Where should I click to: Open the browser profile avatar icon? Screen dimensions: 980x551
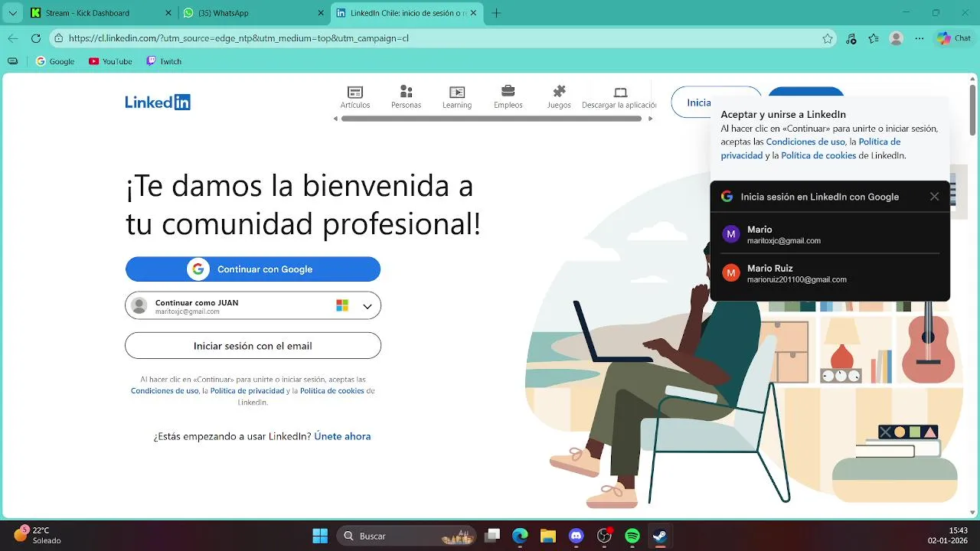pyautogui.click(x=897, y=38)
